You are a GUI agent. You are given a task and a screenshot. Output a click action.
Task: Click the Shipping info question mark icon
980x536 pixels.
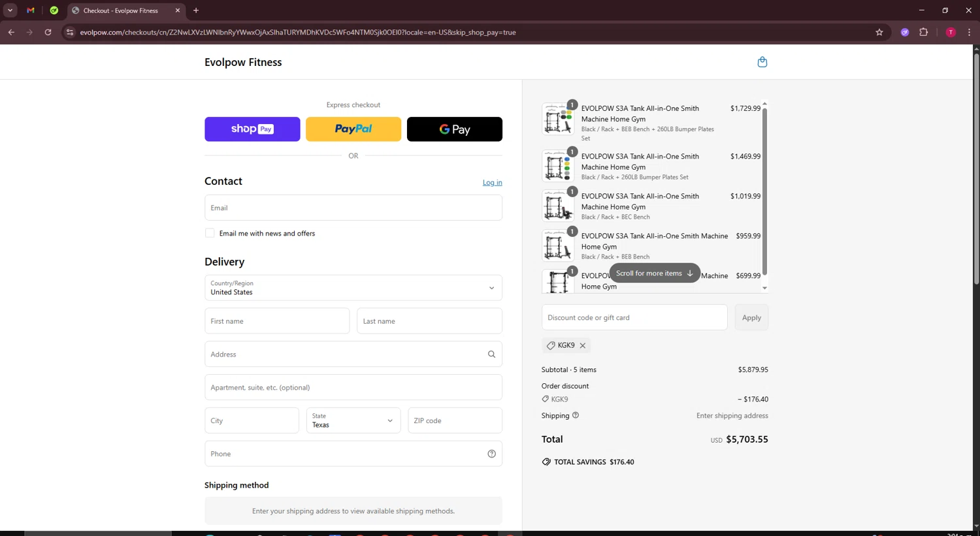576,415
